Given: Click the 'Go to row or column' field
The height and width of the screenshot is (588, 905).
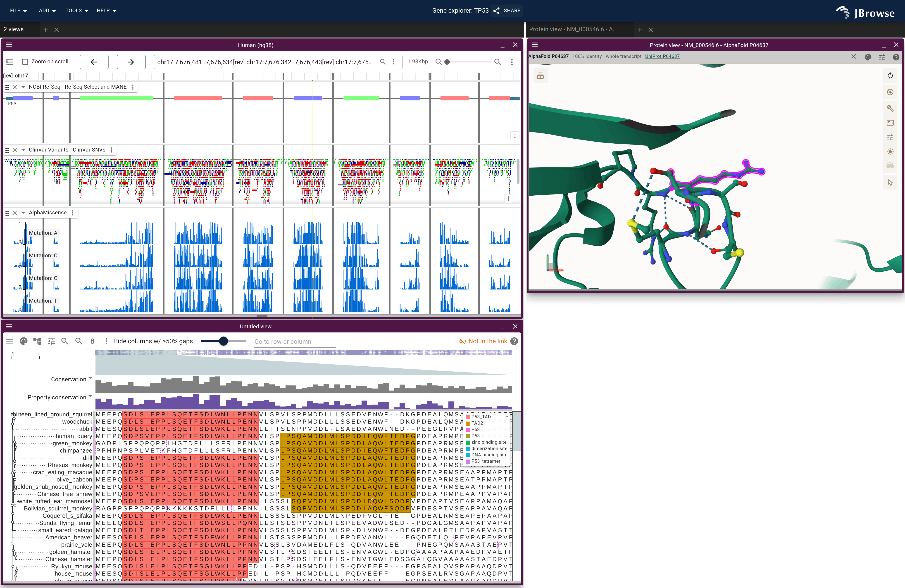Looking at the screenshot, I should coord(295,341).
